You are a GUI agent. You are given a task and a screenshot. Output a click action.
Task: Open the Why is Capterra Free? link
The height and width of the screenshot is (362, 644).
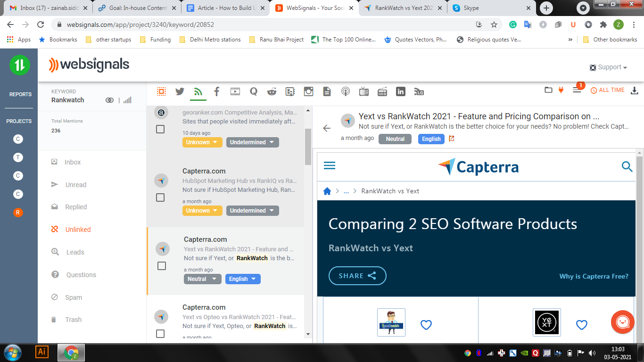coord(594,276)
